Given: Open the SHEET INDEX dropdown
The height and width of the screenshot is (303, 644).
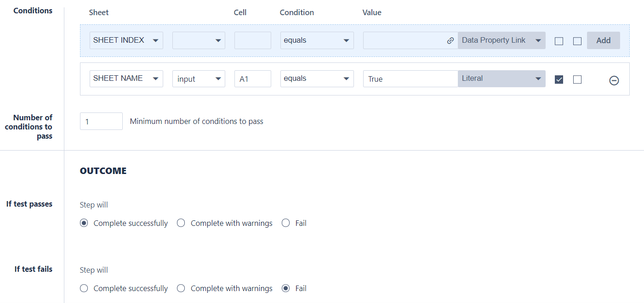Looking at the screenshot, I should click(x=126, y=40).
